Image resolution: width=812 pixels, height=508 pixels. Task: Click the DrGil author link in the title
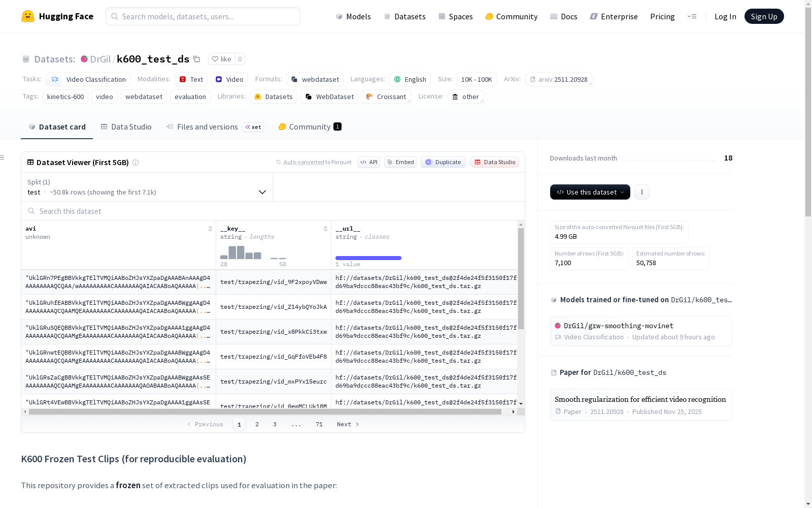(100, 59)
